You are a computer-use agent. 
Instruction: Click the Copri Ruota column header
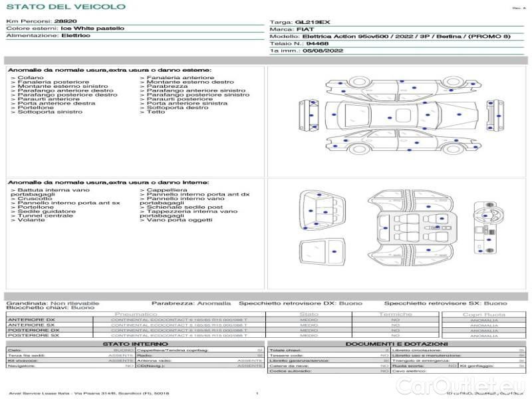483,315
